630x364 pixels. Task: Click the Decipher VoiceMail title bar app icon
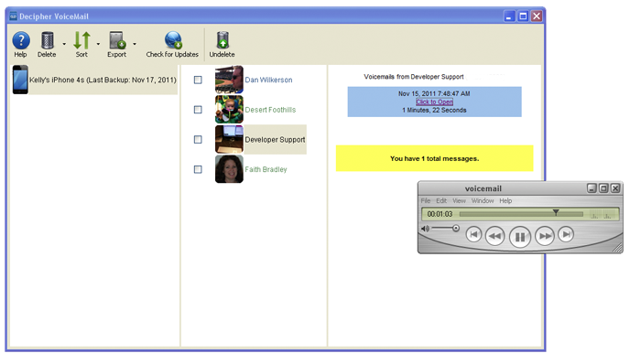pos(13,16)
